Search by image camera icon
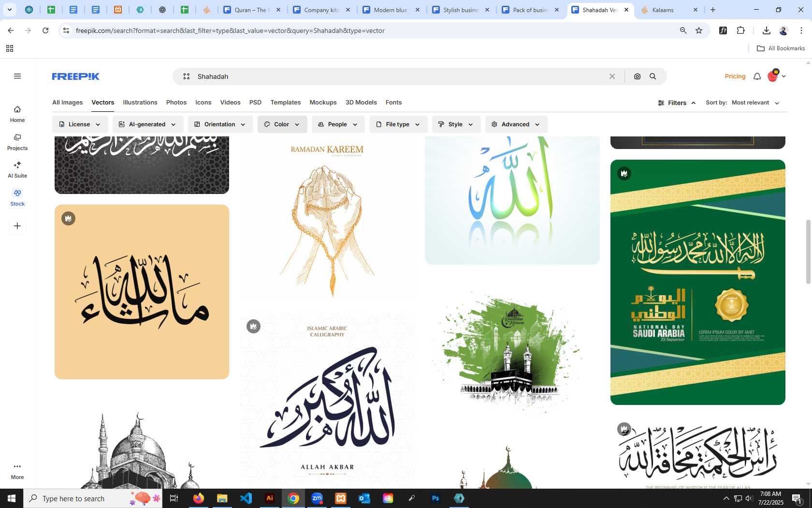 coord(637,76)
